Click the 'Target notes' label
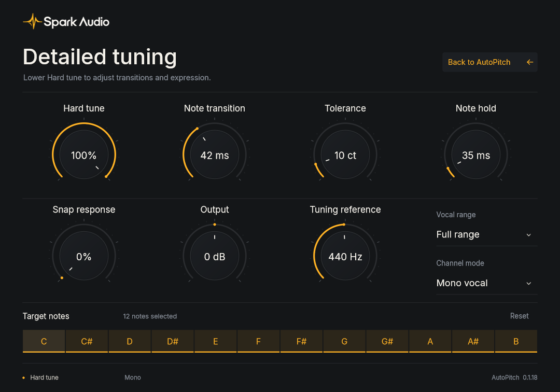Image resolution: width=560 pixels, height=392 pixels. click(46, 316)
